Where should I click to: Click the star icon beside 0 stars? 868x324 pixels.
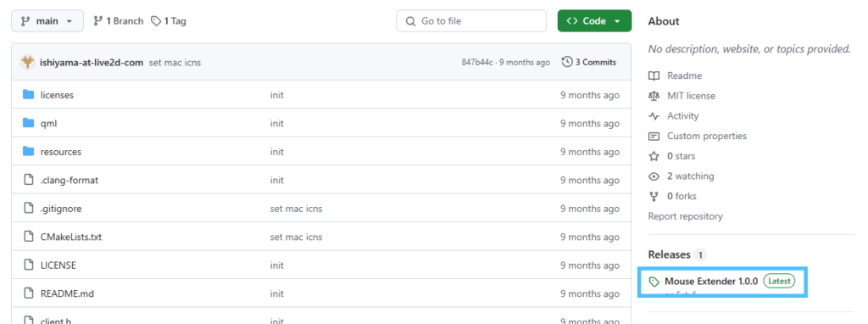click(x=654, y=156)
